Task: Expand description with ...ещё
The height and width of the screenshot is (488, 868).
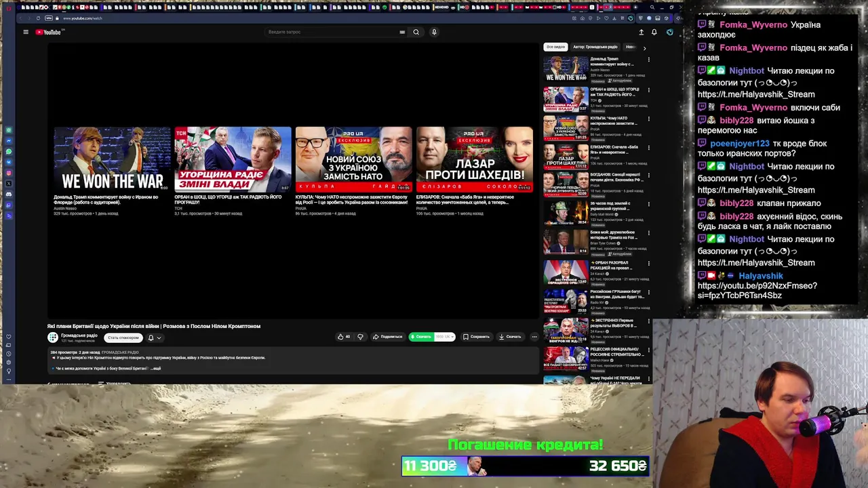Action: (156, 369)
